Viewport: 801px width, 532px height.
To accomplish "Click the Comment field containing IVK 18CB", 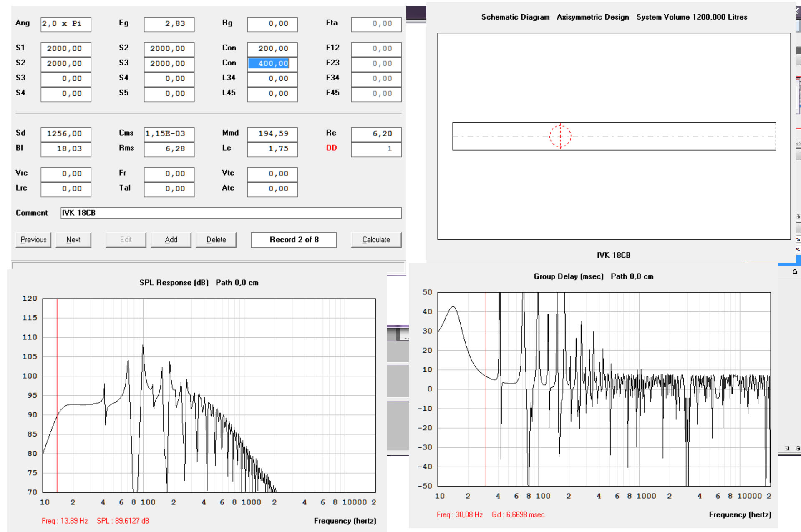I will [231, 213].
